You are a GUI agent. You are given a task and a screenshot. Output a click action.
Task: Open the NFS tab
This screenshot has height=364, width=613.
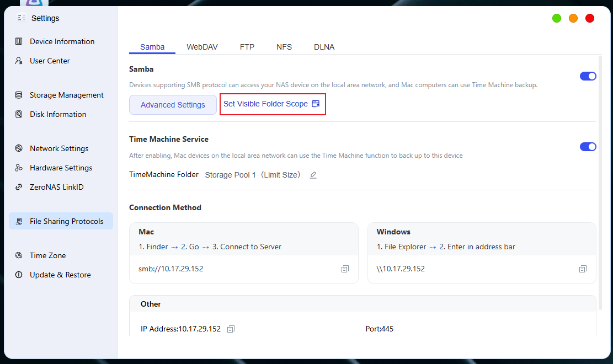[284, 47]
